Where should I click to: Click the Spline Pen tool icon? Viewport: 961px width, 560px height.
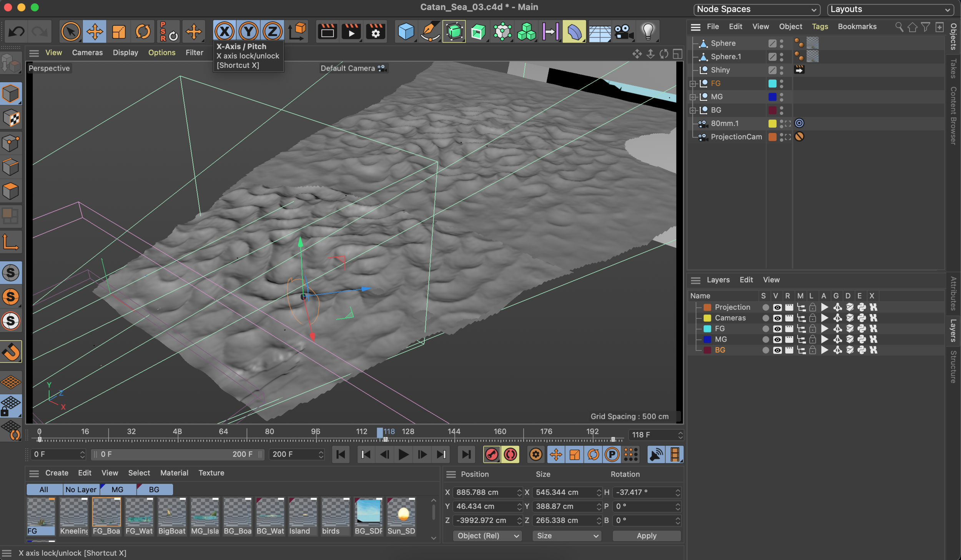[430, 32]
